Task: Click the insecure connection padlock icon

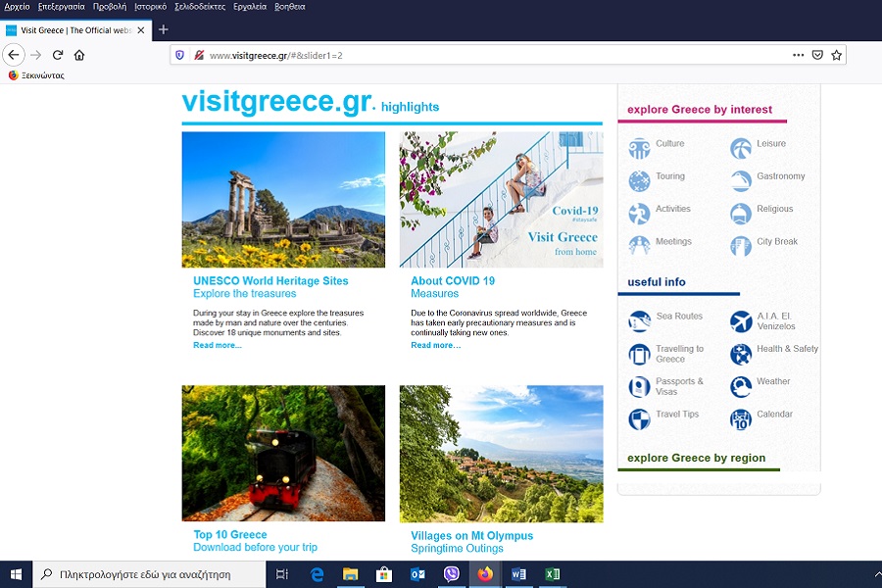Action: click(x=199, y=55)
